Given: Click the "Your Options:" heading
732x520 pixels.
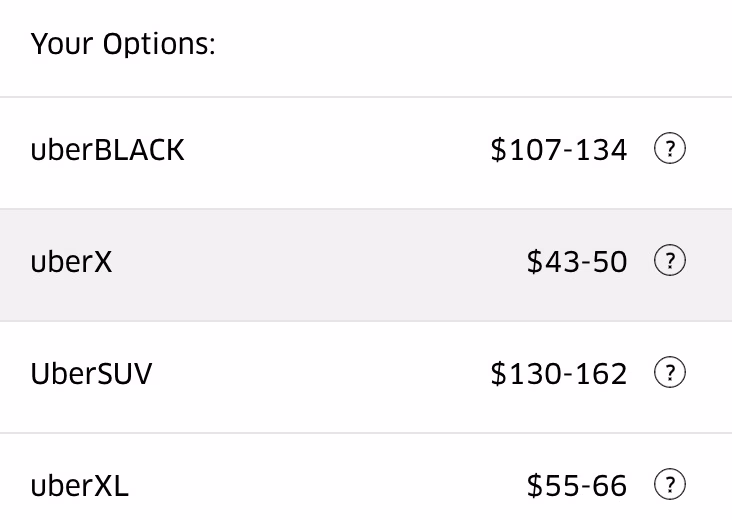Looking at the screenshot, I should pos(123,45).
